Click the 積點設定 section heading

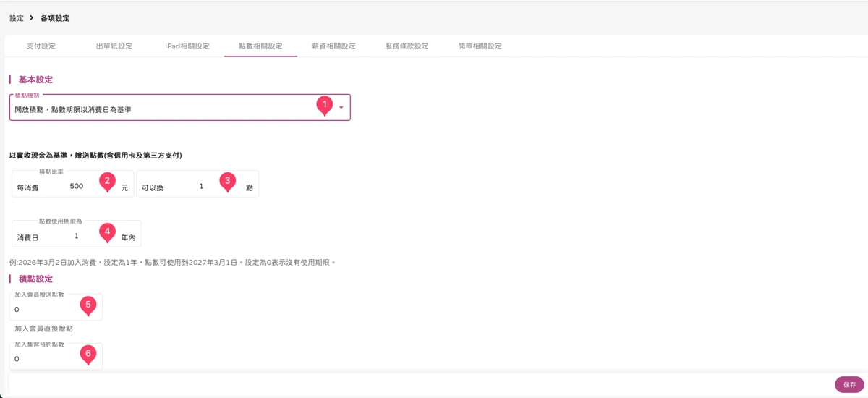click(x=35, y=279)
